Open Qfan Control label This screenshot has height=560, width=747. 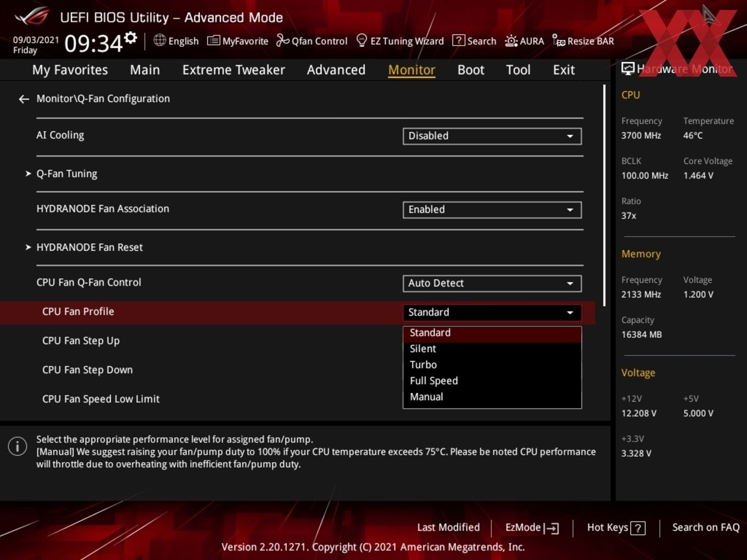(x=319, y=41)
